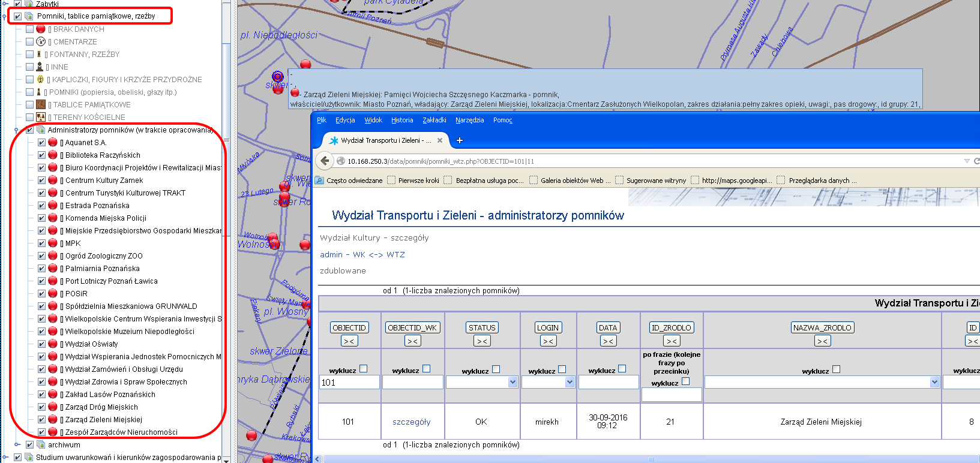Expand the archiwum tree node
This screenshot has width=980, height=463.
(x=17, y=444)
